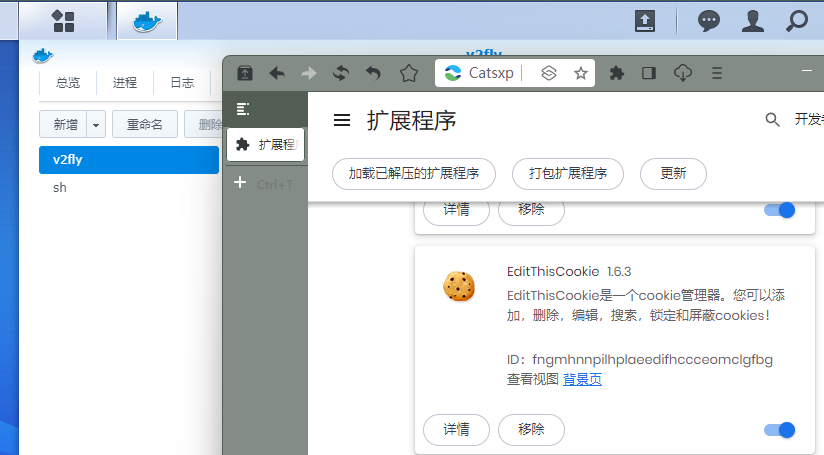The height and width of the screenshot is (455, 824).
Task: Click the Docker whale logo in Docker window
Action: click(43, 56)
